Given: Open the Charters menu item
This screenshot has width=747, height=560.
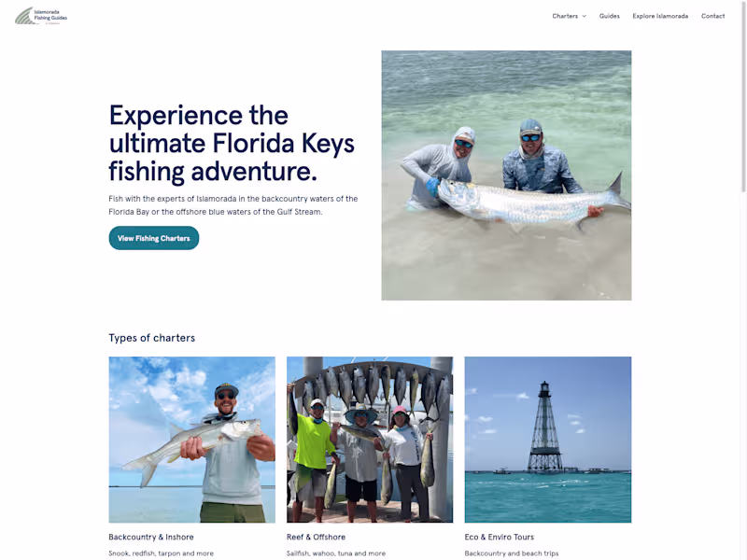Looking at the screenshot, I should click(565, 16).
